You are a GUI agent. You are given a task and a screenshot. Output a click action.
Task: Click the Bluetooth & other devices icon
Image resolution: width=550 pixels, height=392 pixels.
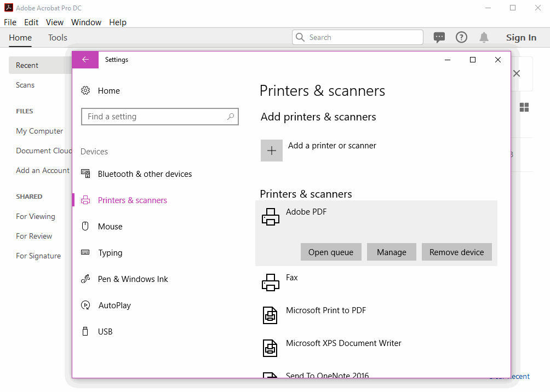tap(85, 173)
